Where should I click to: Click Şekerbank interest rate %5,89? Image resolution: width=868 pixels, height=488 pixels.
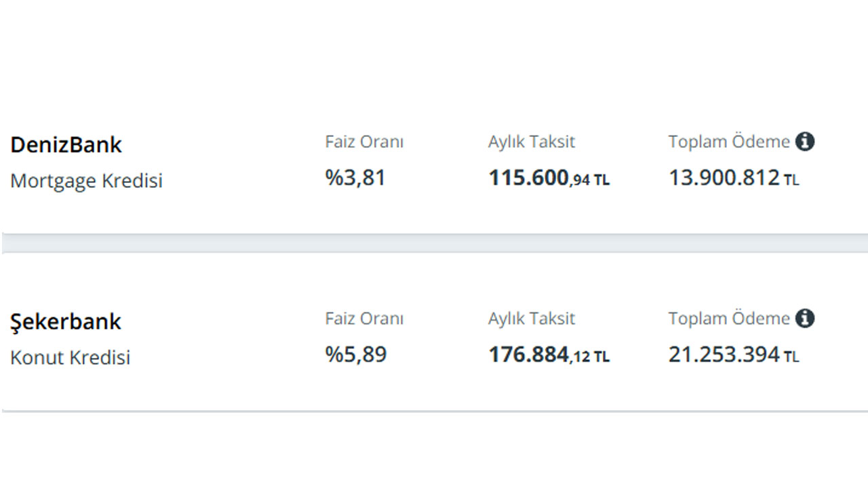(356, 354)
